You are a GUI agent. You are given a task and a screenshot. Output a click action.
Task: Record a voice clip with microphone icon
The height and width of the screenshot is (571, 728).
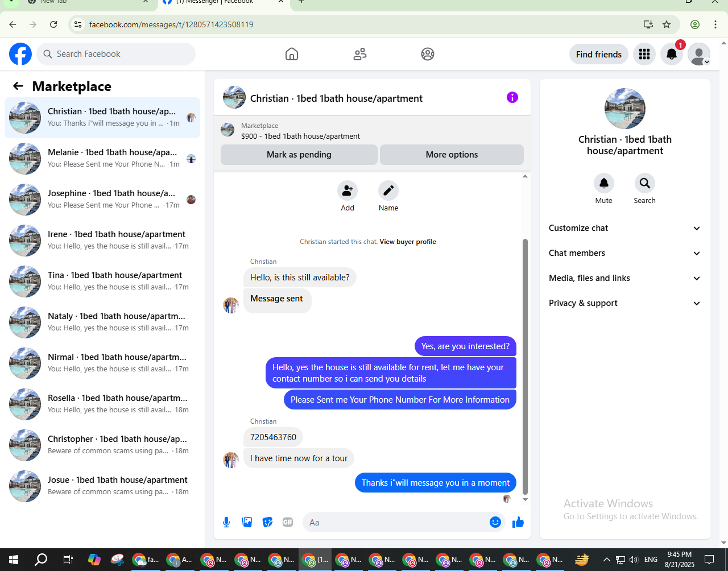point(226,522)
